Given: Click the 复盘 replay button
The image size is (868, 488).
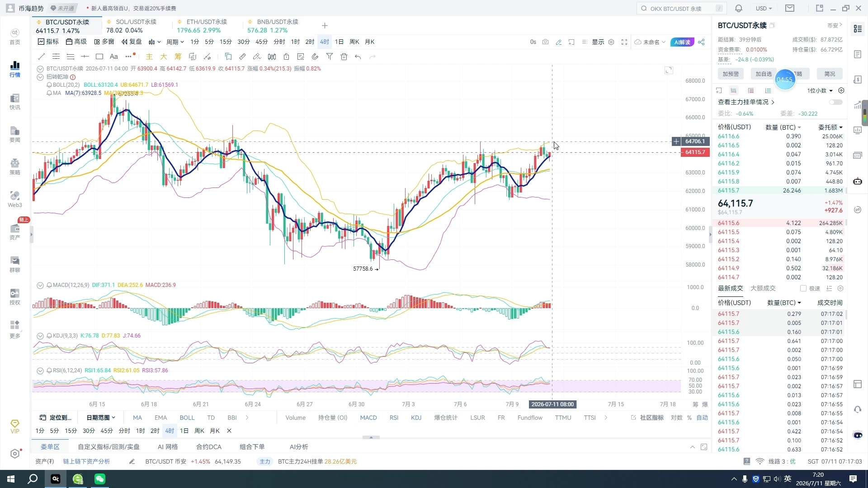Looking at the screenshot, I should click(132, 42).
